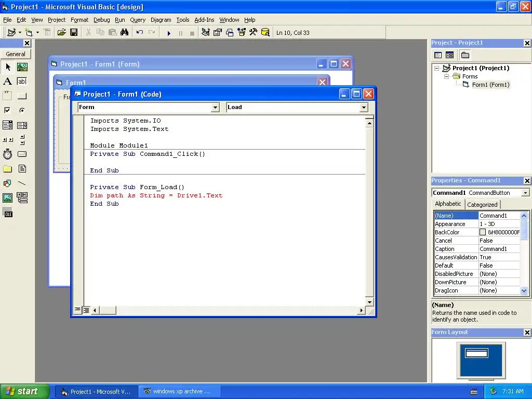Select the Shape control tool
Screen dimensions: 532x399
pyautogui.click(x=7, y=183)
